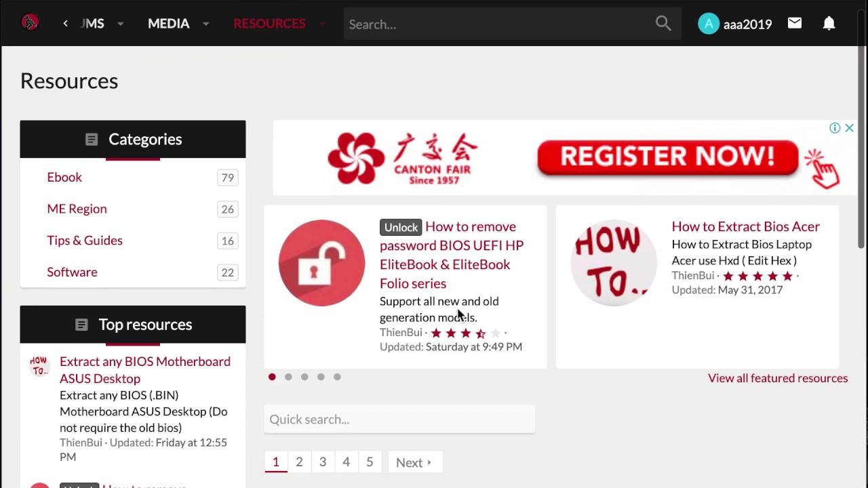Expand the RESOURCES dropdown arrow
Image resolution: width=868 pixels, height=488 pixels.
[x=322, y=24]
